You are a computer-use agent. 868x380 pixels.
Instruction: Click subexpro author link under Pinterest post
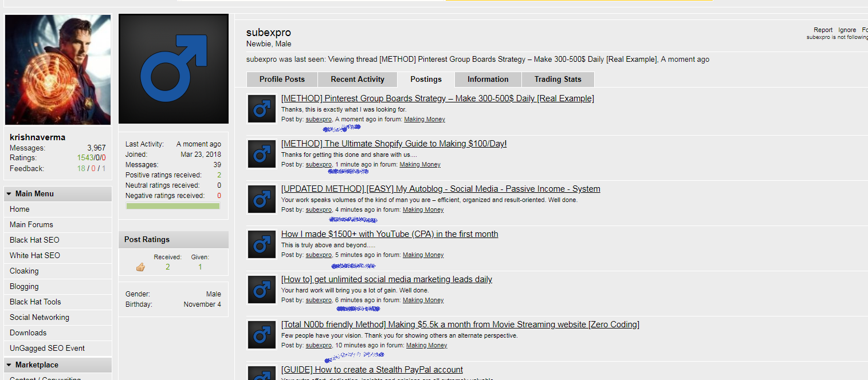(319, 120)
